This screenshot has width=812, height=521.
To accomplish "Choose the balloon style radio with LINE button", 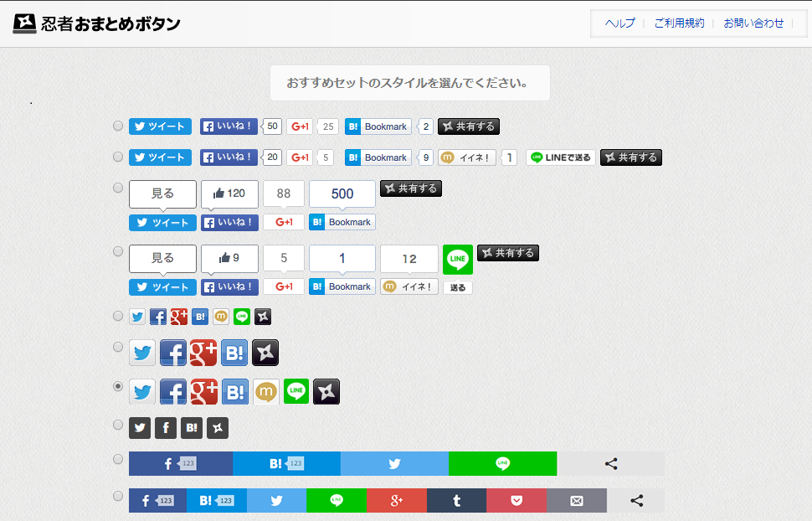I will pos(118,251).
